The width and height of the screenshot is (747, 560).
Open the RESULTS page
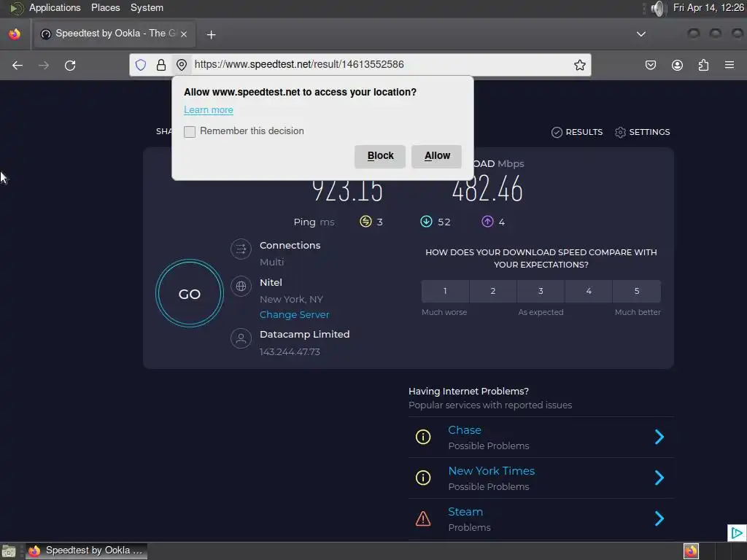[577, 132]
